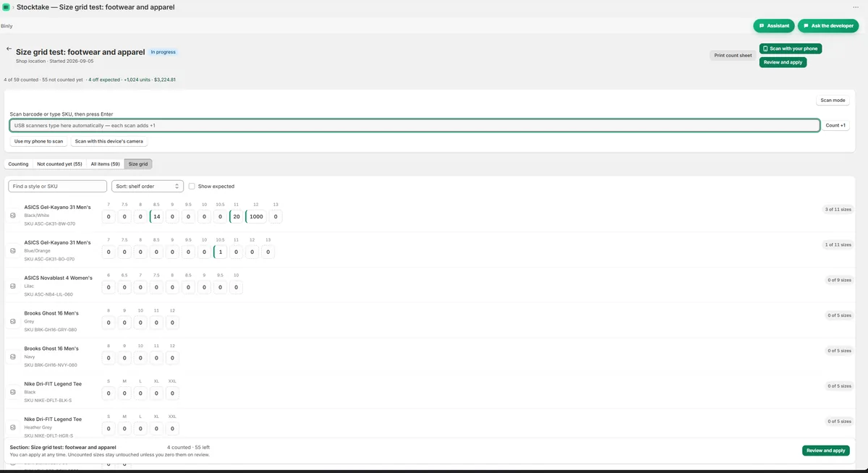The height and width of the screenshot is (473, 868).
Task: Click size 8 count for Brooks Ghost Grey
Action: (x=109, y=323)
